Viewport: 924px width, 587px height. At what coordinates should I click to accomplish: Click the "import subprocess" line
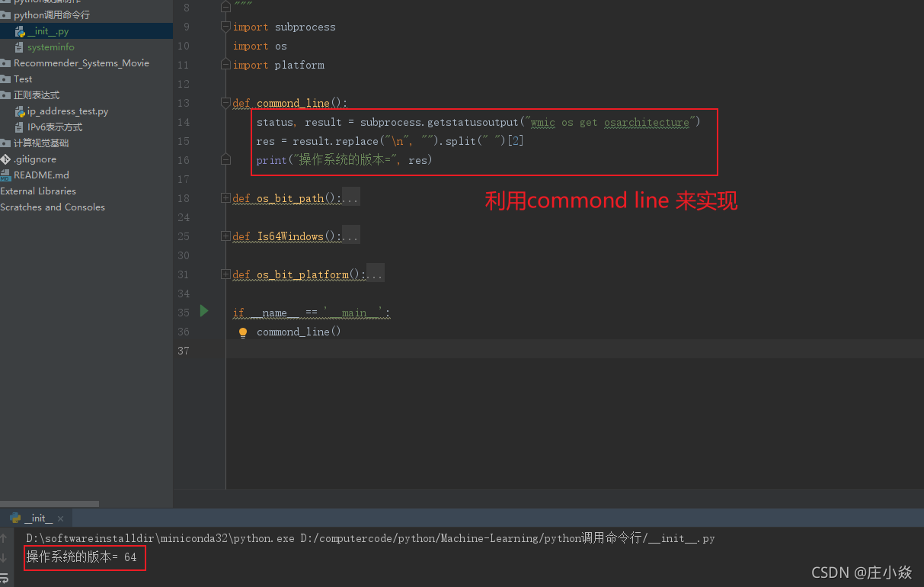[x=284, y=27]
